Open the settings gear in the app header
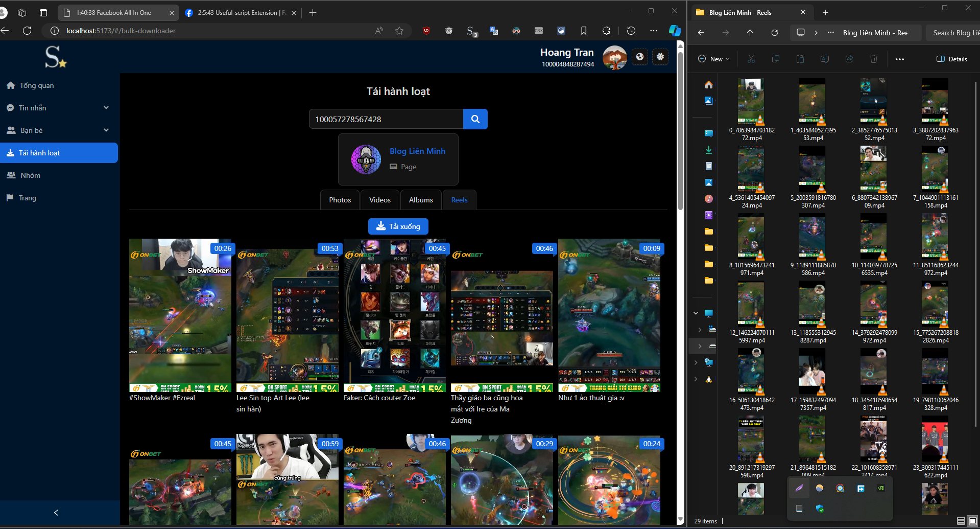Image resolution: width=980 pixels, height=529 pixels. tap(660, 57)
